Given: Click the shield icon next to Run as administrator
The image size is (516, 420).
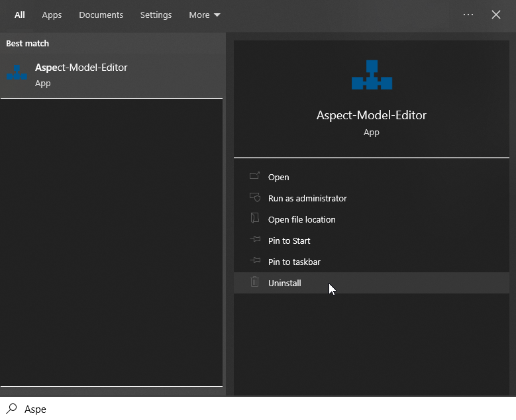Looking at the screenshot, I should pyautogui.click(x=254, y=197).
